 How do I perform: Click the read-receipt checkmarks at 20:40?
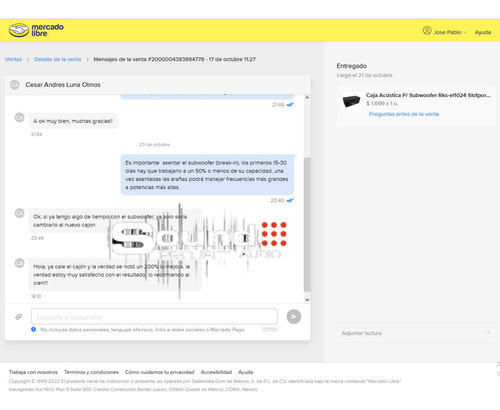coord(290,200)
